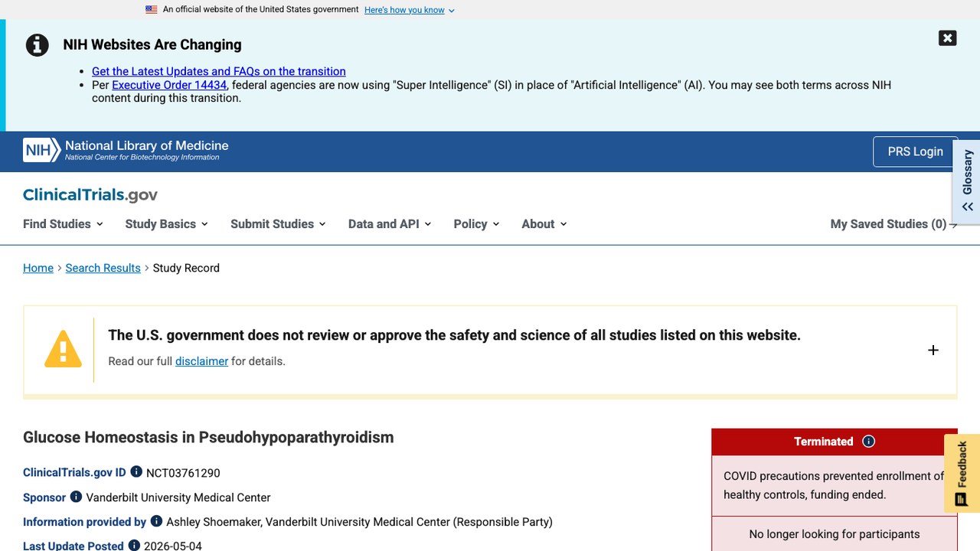Open the Policy menu
The image size is (980, 551).
pyautogui.click(x=476, y=224)
